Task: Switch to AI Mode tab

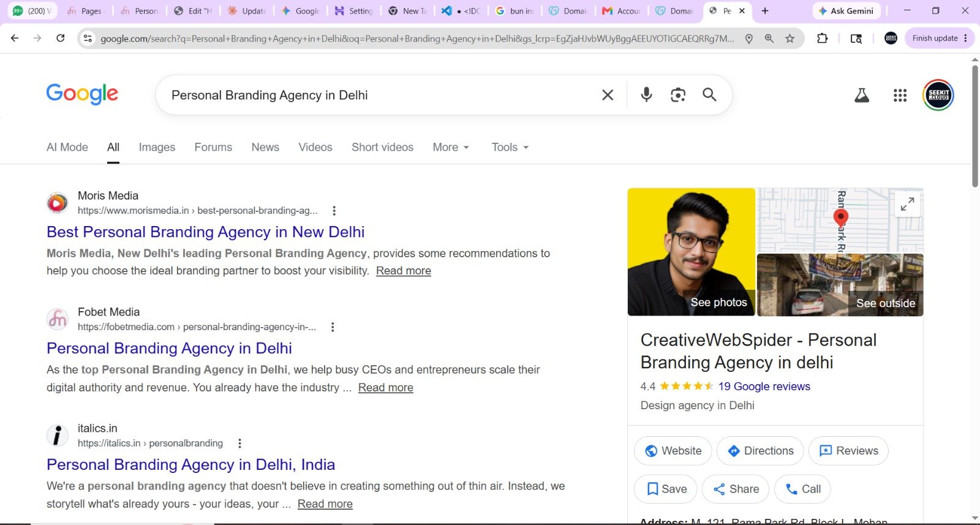Action: click(x=67, y=147)
